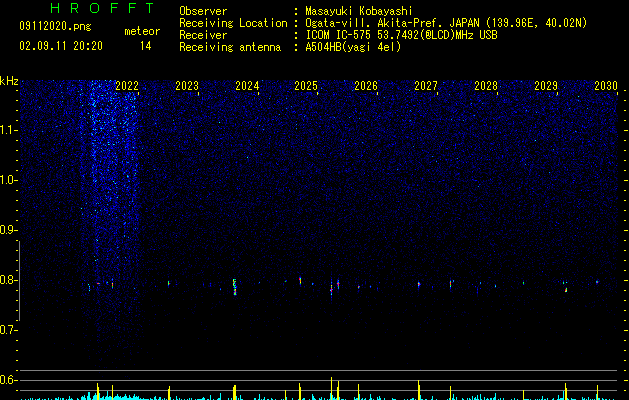Click the 0.9 kHz frequency label

click(9, 230)
